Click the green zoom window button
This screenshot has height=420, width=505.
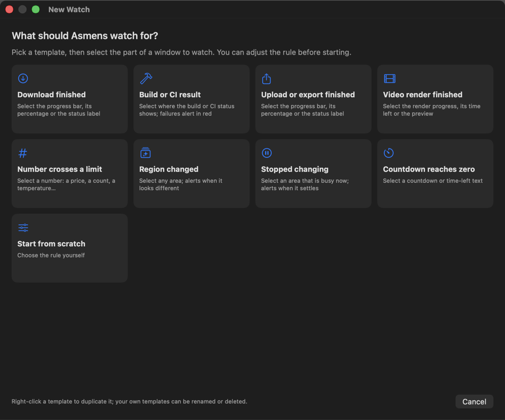point(36,9)
